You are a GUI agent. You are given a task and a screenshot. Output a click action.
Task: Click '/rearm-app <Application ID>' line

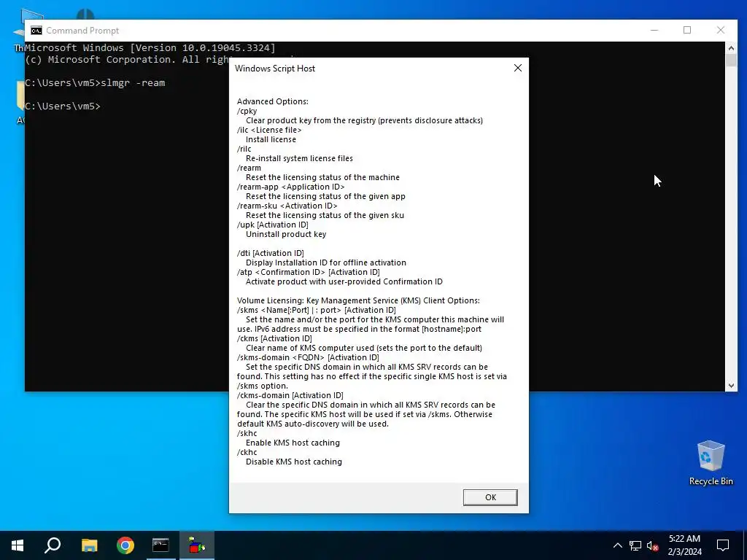coord(290,187)
